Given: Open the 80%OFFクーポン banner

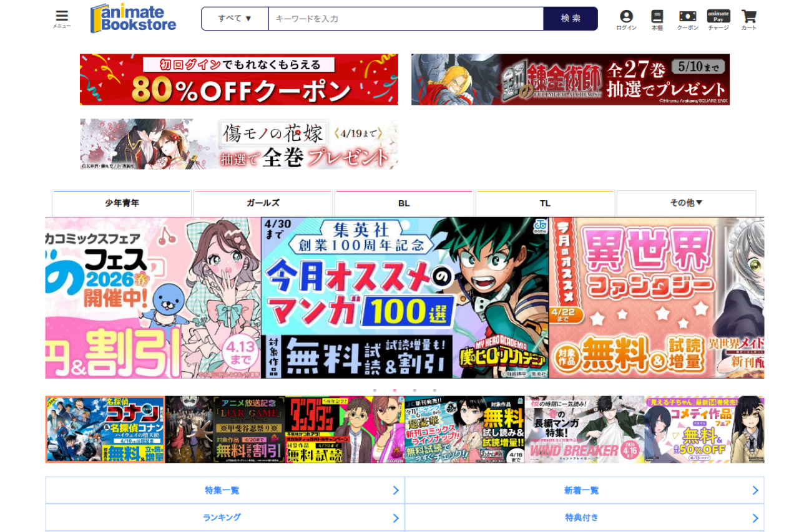Looking at the screenshot, I should pyautogui.click(x=239, y=79).
